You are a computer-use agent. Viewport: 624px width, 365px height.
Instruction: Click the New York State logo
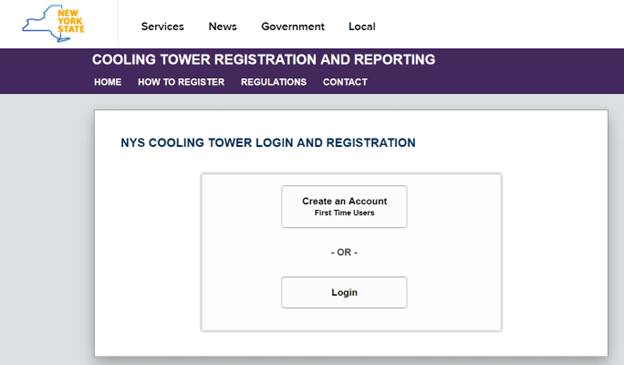pyautogui.click(x=53, y=23)
